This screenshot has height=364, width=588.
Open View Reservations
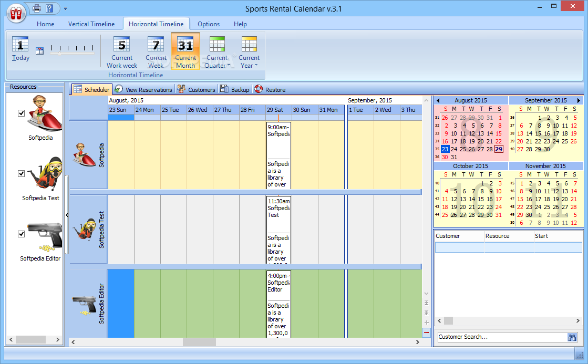pyautogui.click(x=143, y=90)
